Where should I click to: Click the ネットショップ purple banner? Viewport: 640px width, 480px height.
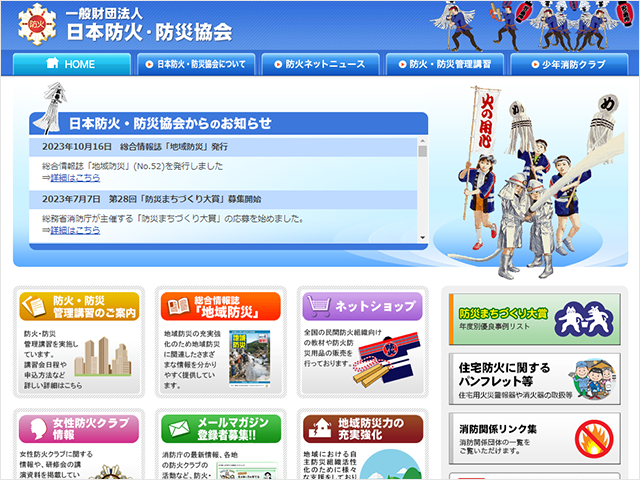362,307
